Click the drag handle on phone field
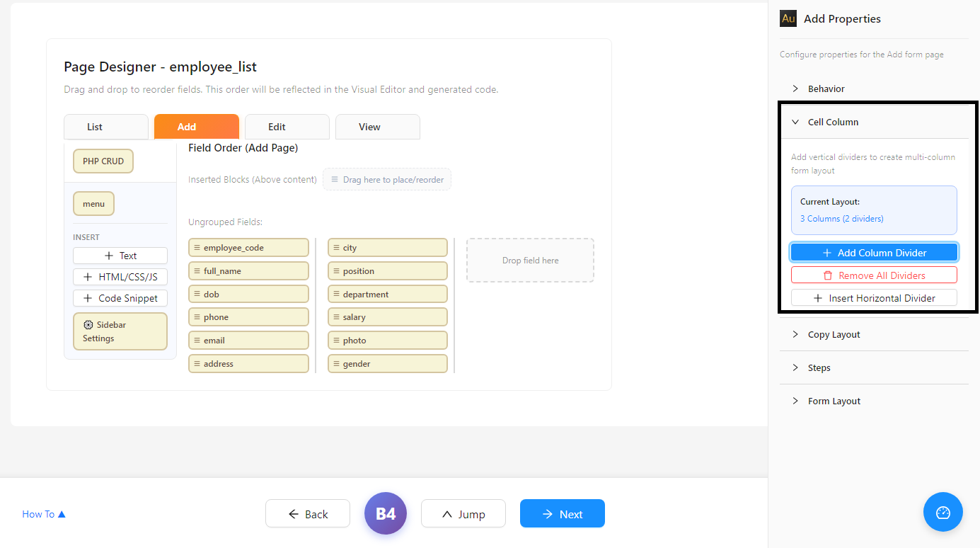 click(x=197, y=317)
